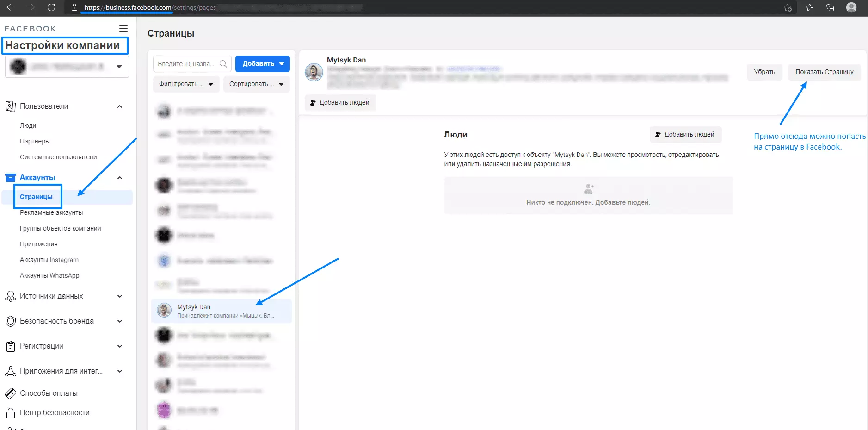
Task: Open the browser profile avatar
Action: 851,7
